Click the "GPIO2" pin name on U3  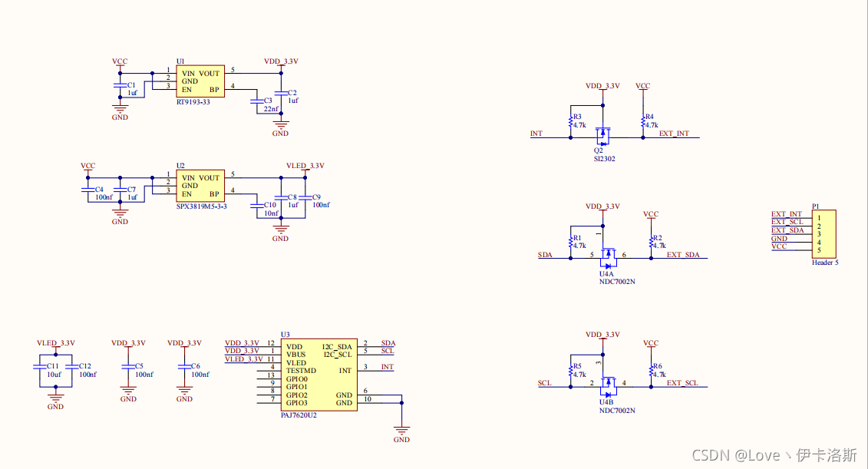(x=297, y=395)
